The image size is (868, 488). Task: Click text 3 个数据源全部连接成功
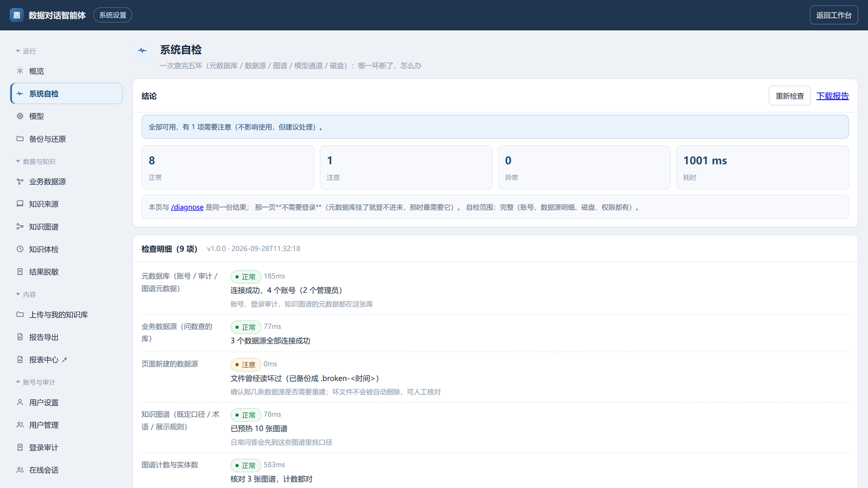[270, 341]
